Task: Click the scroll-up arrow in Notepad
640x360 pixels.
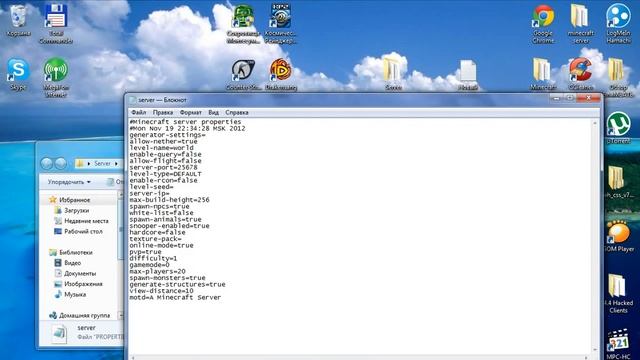Action: click(x=595, y=123)
